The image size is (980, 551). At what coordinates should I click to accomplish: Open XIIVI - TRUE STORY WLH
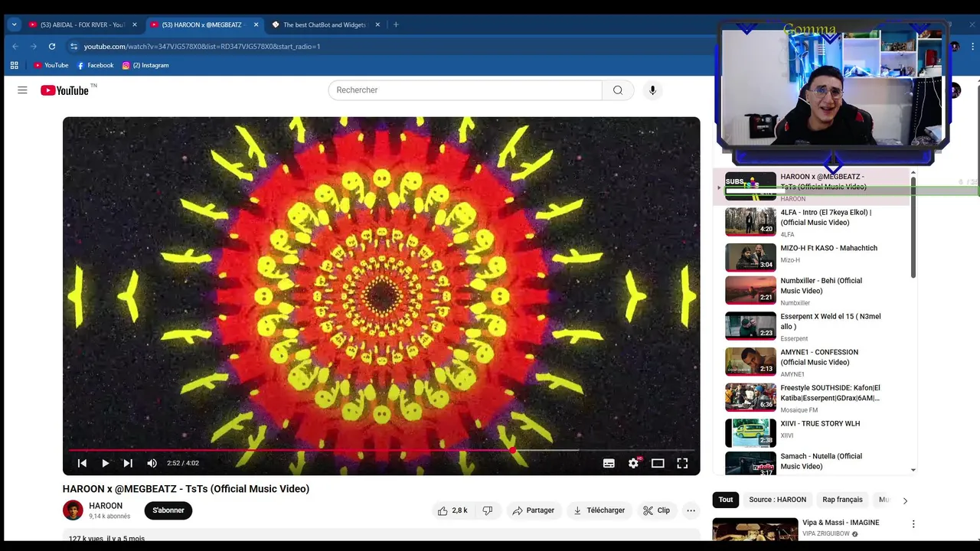pos(812,433)
